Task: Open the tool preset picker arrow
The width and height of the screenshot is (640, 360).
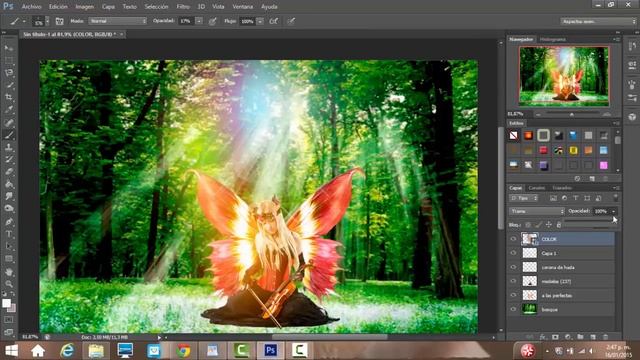Action: pyautogui.click(x=24, y=21)
